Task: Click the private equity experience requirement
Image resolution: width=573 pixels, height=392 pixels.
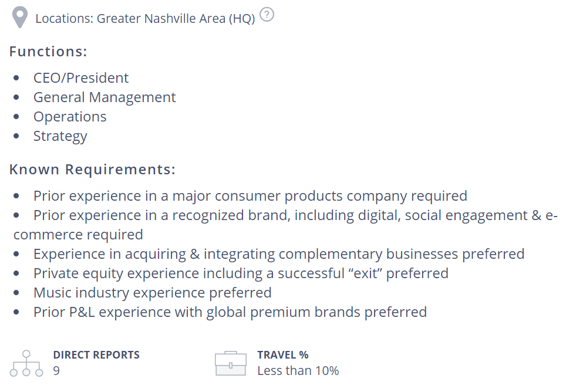Action: pos(241,273)
